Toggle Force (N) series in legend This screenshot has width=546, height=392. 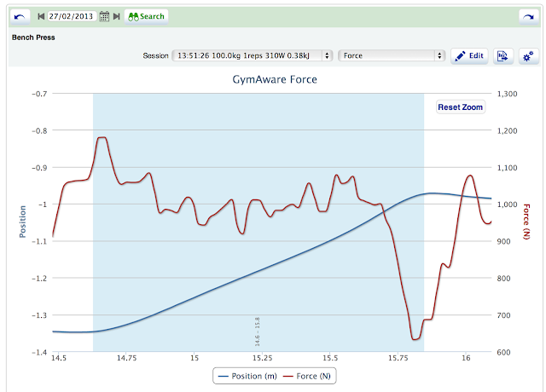click(x=307, y=376)
